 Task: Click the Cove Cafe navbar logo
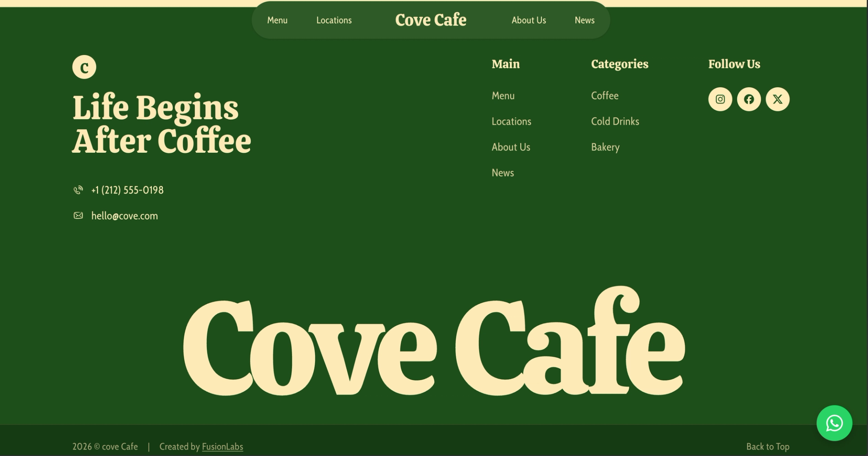[431, 19]
